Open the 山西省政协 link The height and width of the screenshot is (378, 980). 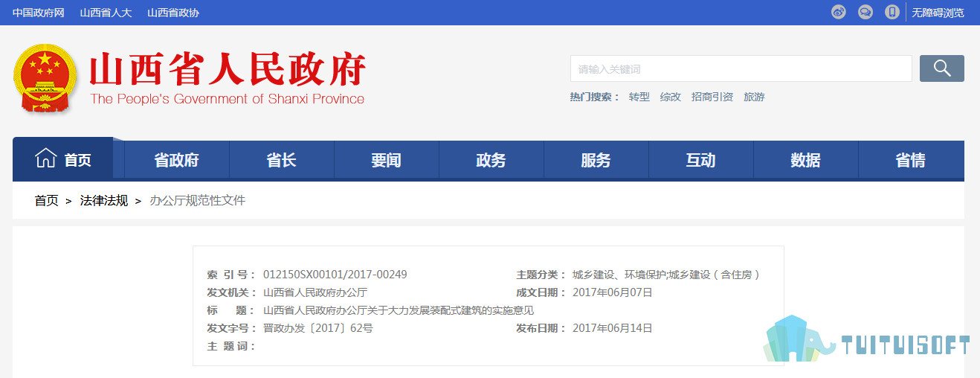(x=173, y=13)
